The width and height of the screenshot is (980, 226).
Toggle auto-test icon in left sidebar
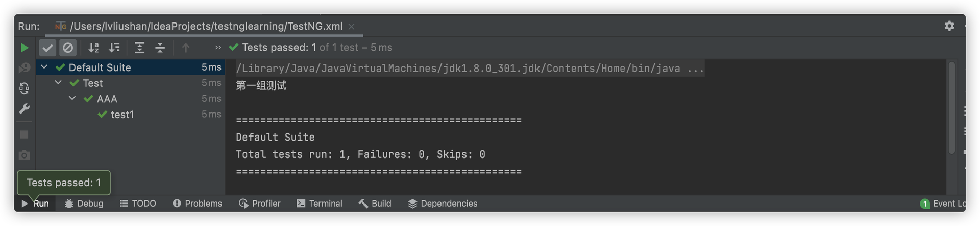tap(24, 88)
